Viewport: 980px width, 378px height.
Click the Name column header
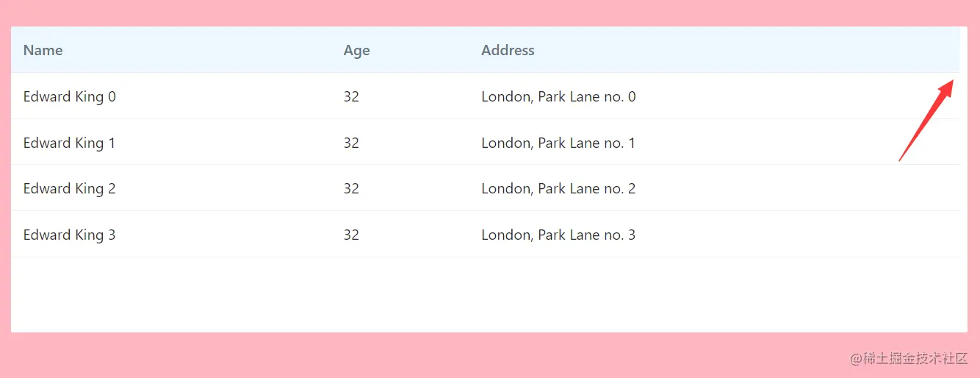pos(43,50)
